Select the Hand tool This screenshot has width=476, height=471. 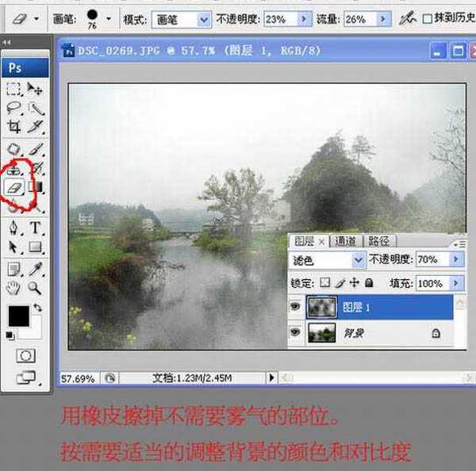[x=13, y=288]
